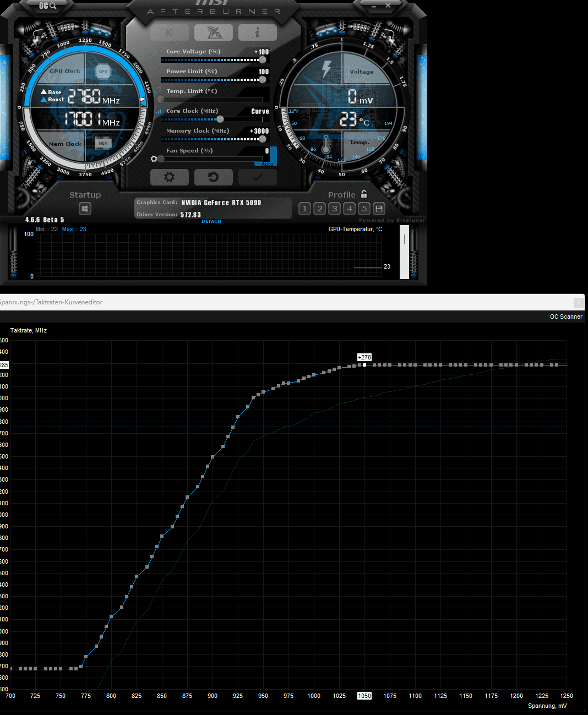Click the Fan Speed slider handle
Viewport: 588px width, 715px height.
click(x=161, y=159)
